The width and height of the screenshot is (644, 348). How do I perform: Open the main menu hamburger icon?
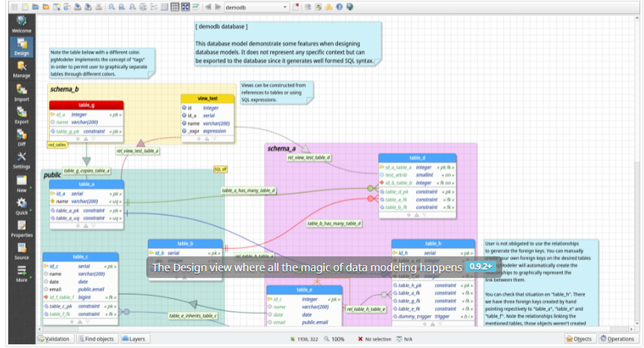[15, 7]
